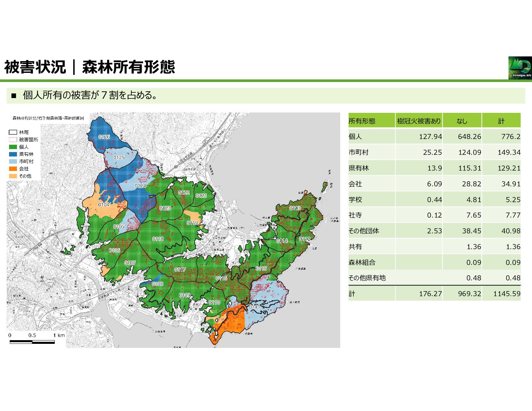This screenshot has width=532, height=411.
Task: Click the 樹冠火被害あり column header
Action: pyautogui.click(x=419, y=120)
